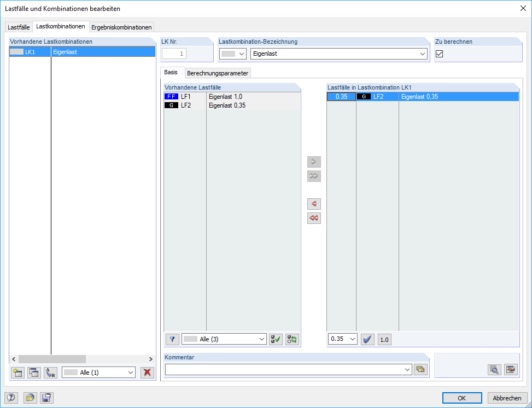
Task: Save the load combinations with the diskette icon
Action: [x=46, y=398]
